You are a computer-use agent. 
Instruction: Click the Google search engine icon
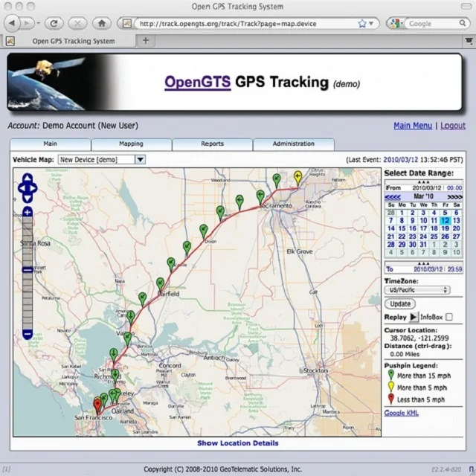[395, 23]
